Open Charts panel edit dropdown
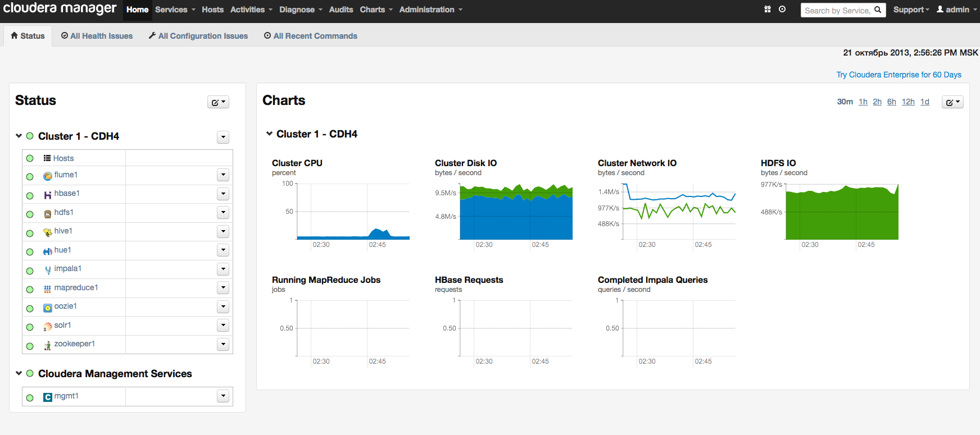The height and width of the screenshot is (435, 980). coord(952,102)
